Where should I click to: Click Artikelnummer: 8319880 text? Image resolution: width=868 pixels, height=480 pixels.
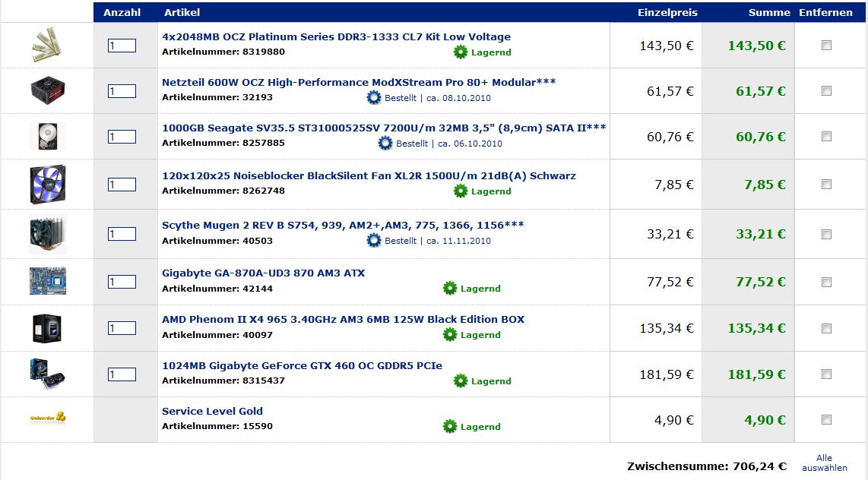(223, 52)
